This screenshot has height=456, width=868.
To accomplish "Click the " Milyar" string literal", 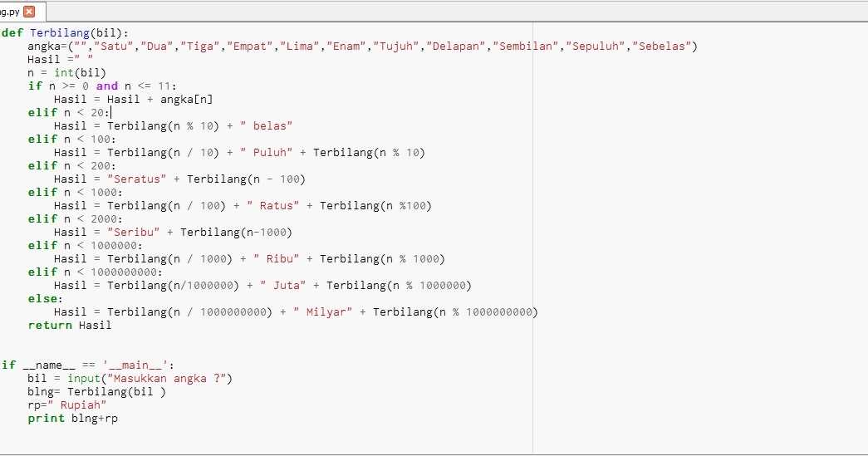I will pos(323,311).
